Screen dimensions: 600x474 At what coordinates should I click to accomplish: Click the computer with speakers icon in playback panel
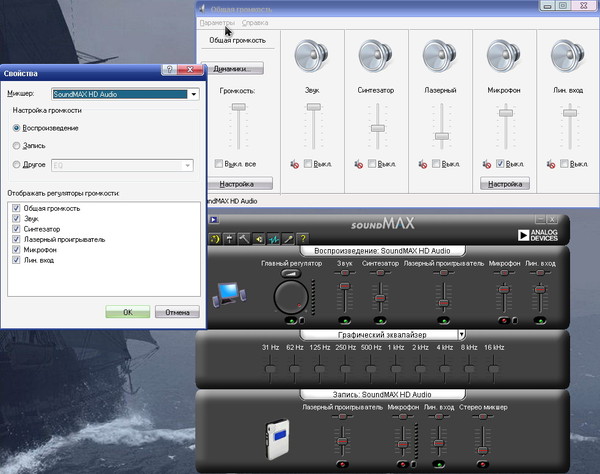(x=229, y=295)
